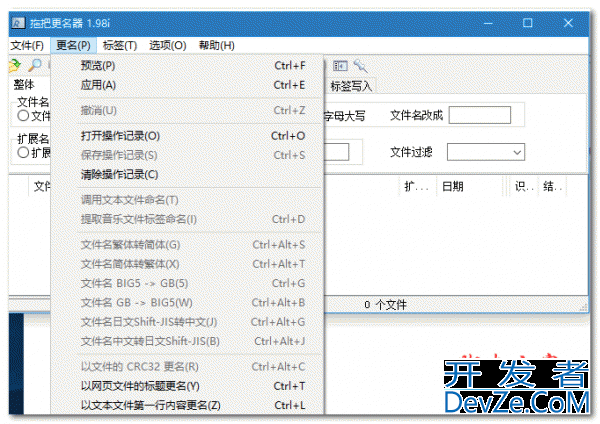Select the 扩展 radio button under 扩展名
600x424 pixels.
coord(23,152)
